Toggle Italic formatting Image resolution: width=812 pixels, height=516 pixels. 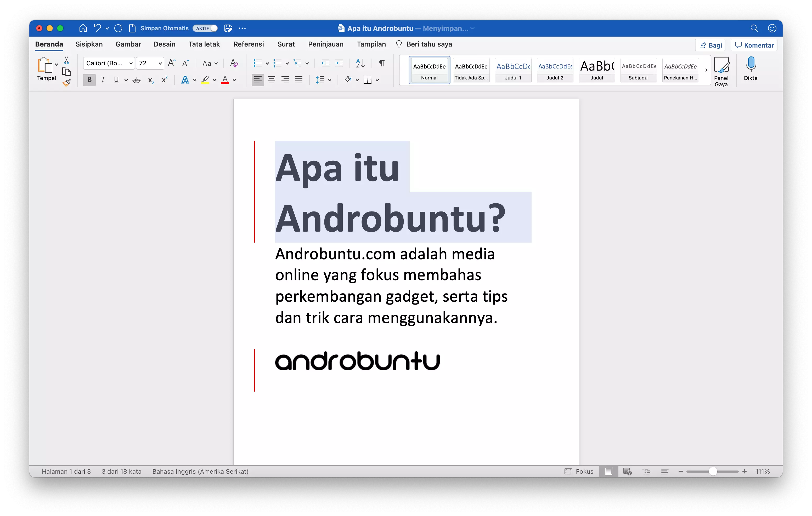coord(103,80)
